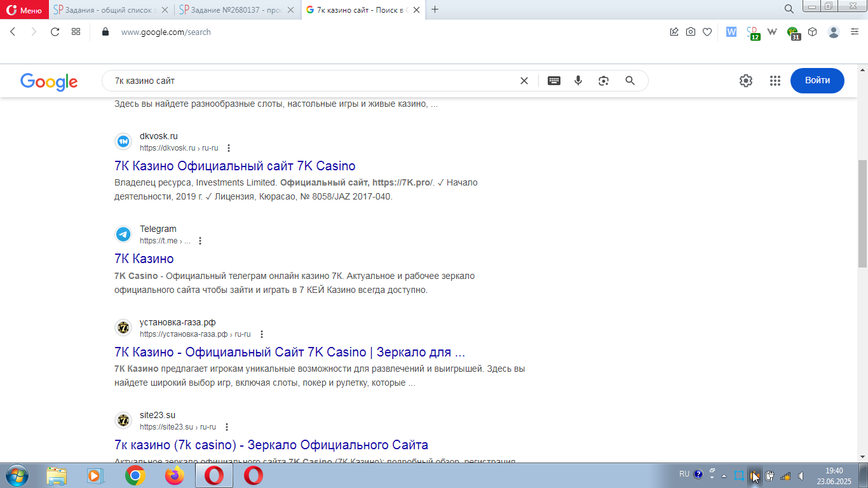
Task: Open the '7К Казино' Telegram result link
Action: tap(144, 259)
